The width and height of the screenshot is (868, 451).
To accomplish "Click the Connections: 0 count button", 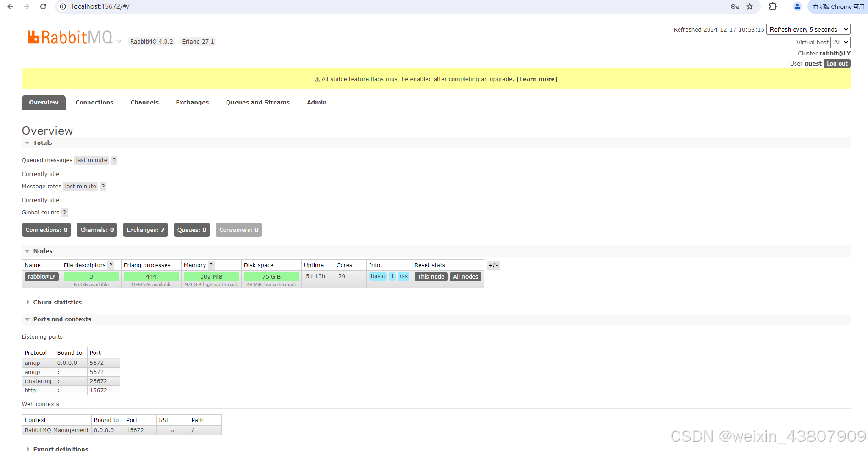I will click(46, 230).
